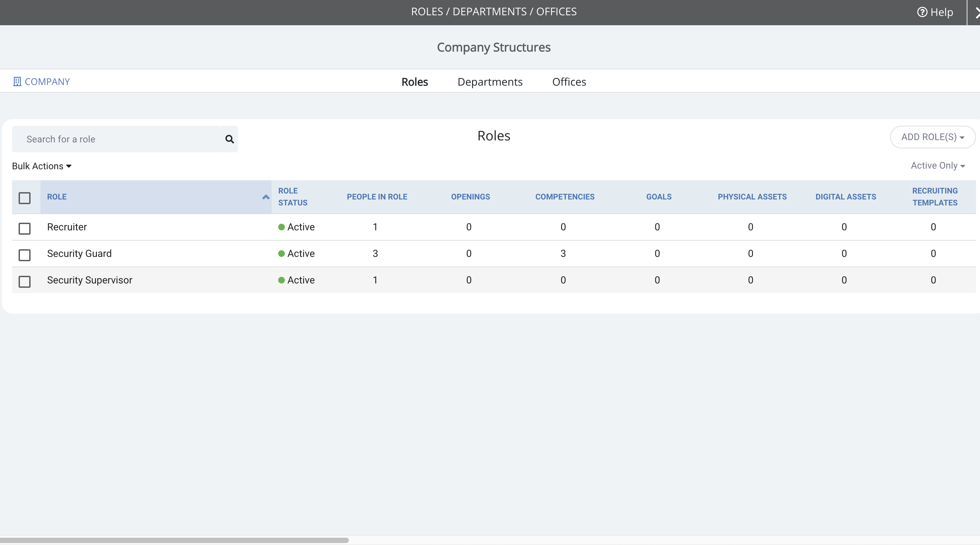
Task: Click Security Guard goals count 0
Action: 657,254
